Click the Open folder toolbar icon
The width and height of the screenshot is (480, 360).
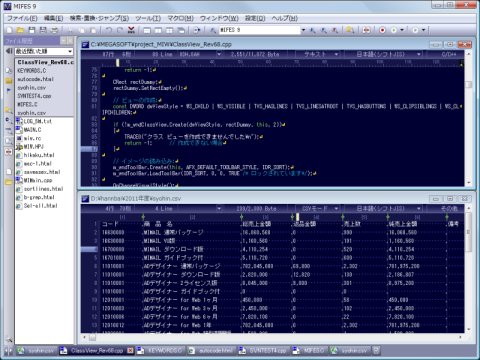tap(20, 30)
